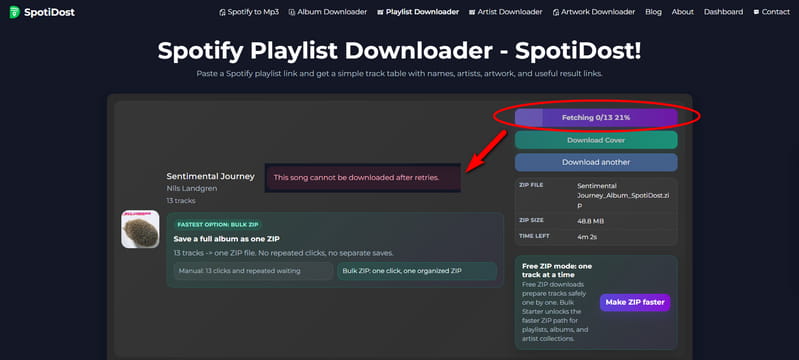Click 'Save a full album as one ZIP' heading

[226, 239]
